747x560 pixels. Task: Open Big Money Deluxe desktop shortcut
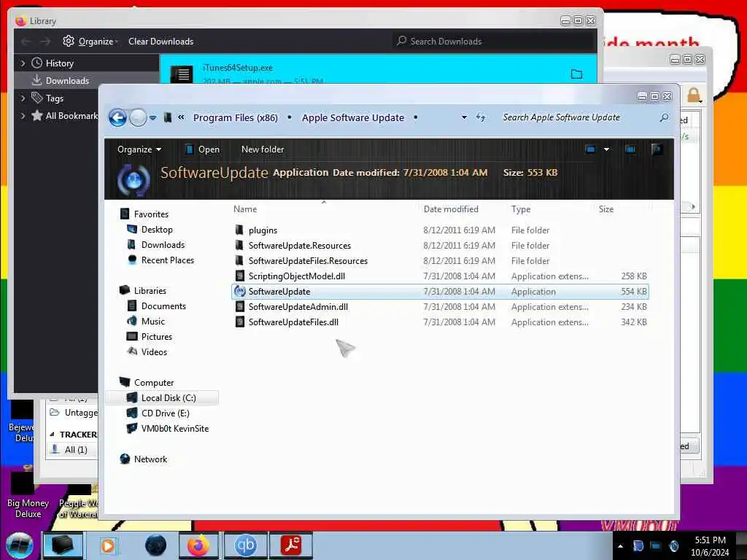[x=28, y=495]
